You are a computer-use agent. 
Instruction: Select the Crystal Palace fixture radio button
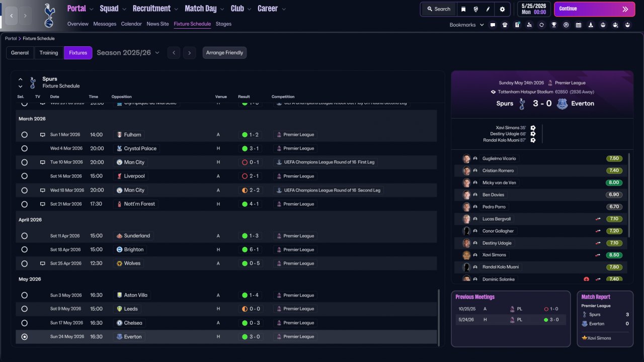(x=24, y=149)
